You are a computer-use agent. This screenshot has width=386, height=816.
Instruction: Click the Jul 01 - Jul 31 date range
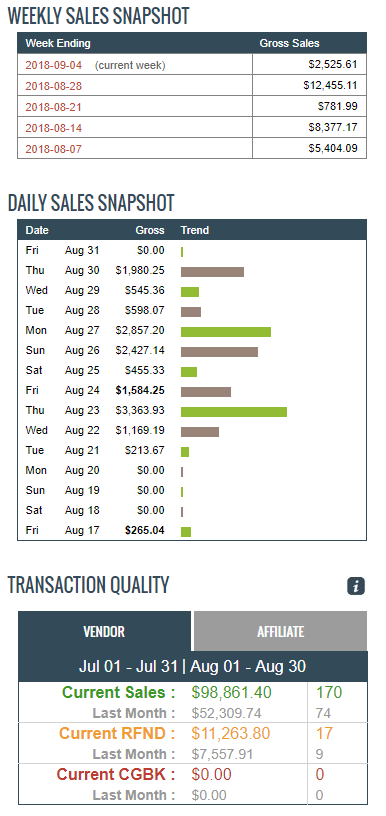pyautogui.click(x=128, y=666)
